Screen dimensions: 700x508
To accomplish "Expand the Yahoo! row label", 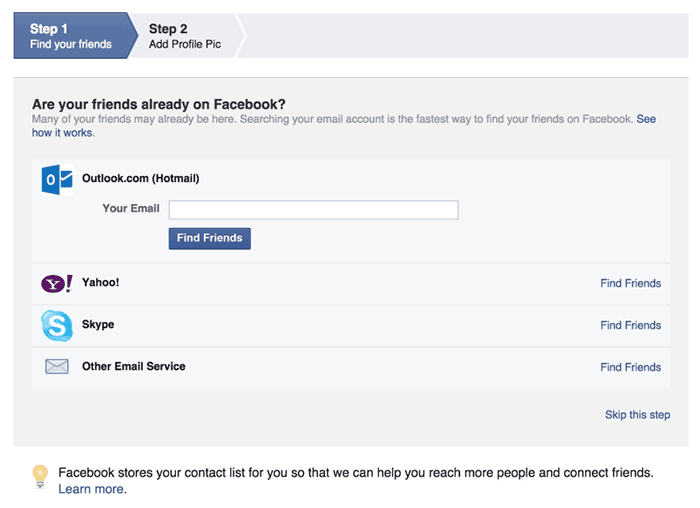I will (x=100, y=283).
